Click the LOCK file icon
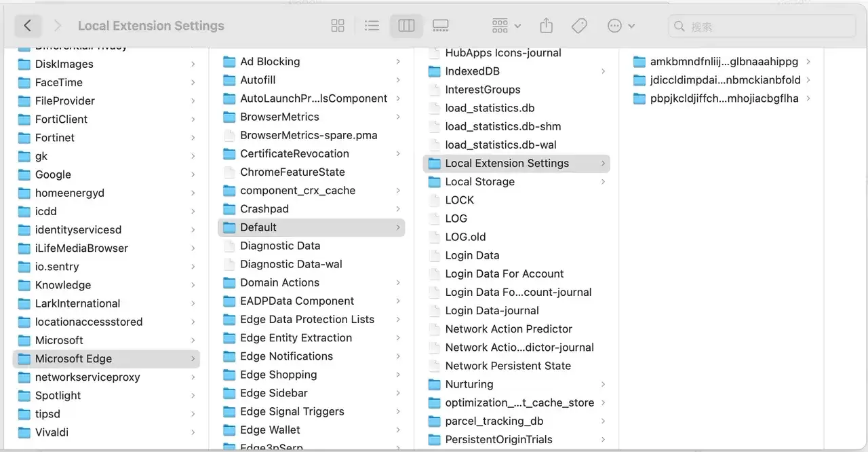 coord(434,200)
